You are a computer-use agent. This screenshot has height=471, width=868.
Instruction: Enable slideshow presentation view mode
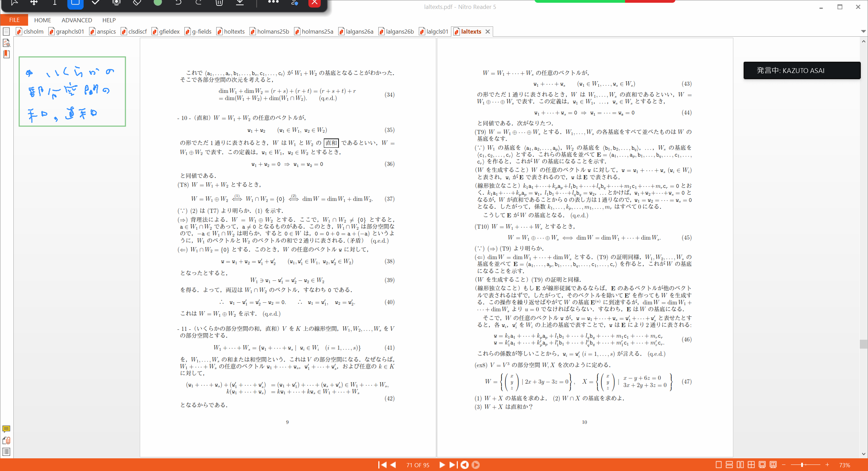tap(773, 465)
